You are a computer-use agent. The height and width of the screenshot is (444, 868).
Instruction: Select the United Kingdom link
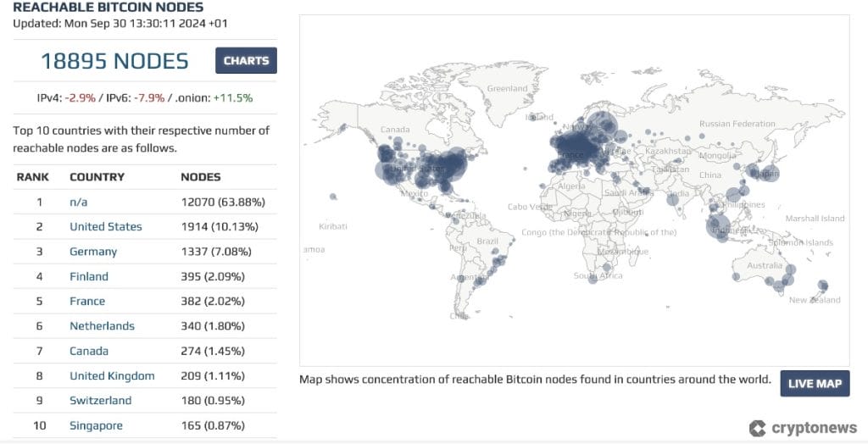click(112, 375)
